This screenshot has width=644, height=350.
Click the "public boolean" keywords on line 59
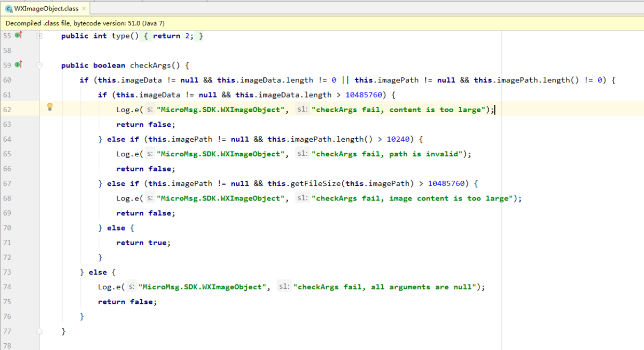point(93,65)
